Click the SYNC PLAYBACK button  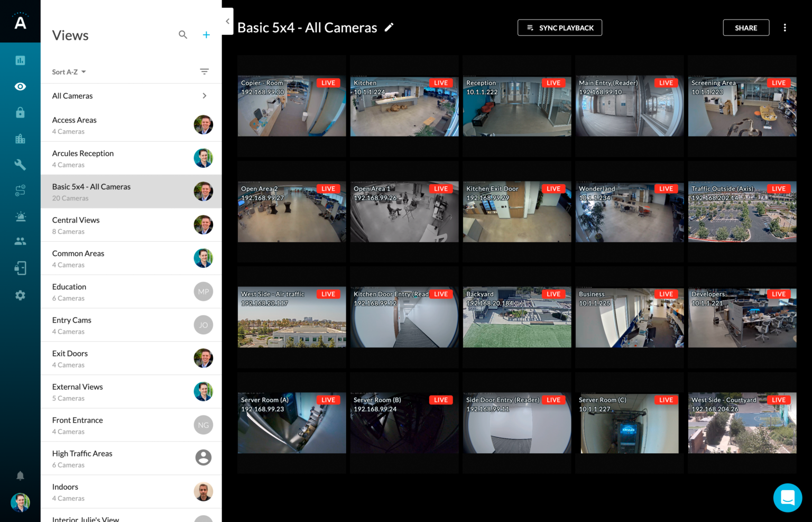point(559,28)
